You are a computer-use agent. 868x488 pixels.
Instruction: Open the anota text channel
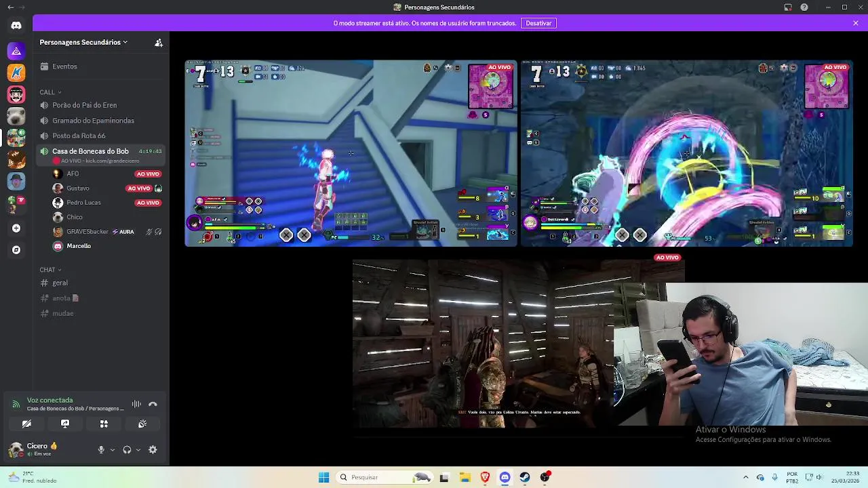(x=101, y=298)
